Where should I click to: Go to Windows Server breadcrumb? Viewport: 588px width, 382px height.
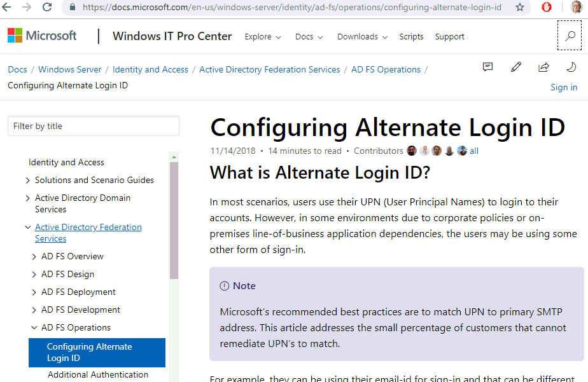pos(70,70)
